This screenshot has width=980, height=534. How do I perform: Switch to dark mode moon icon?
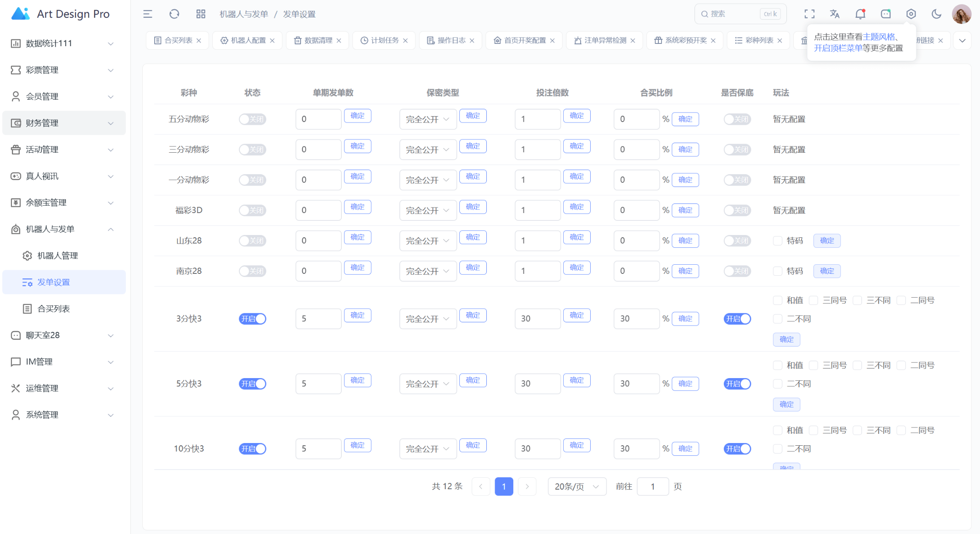937,14
